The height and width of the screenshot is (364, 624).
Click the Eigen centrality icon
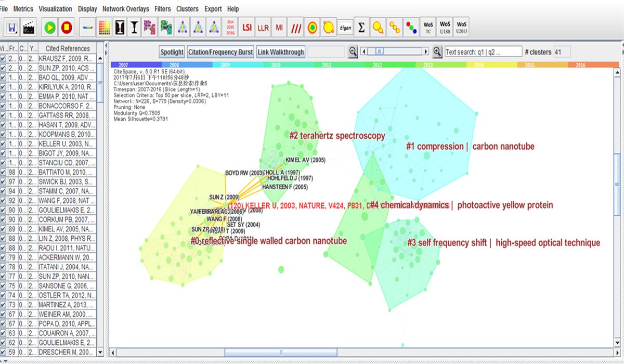click(345, 27)
